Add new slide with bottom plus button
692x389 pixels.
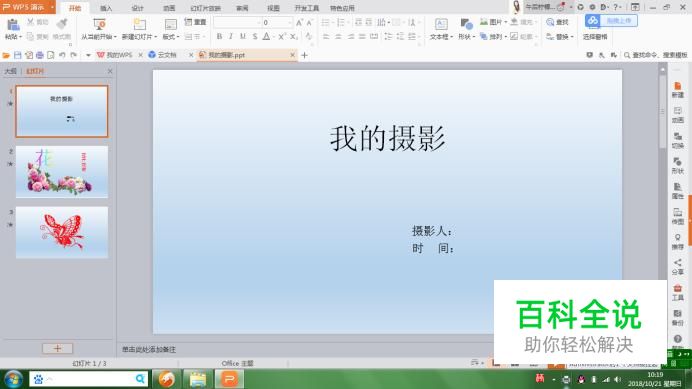57,348
